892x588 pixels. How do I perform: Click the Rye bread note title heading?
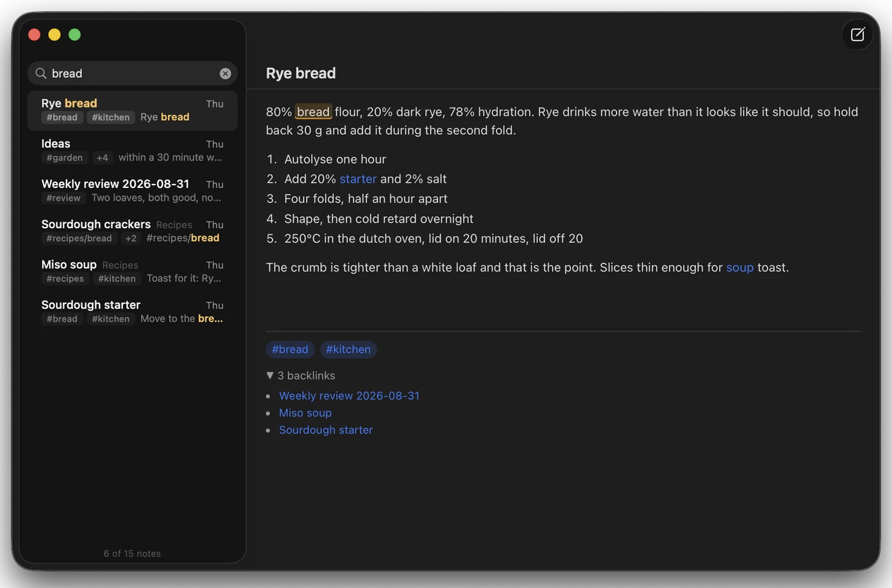click(301, 73)
